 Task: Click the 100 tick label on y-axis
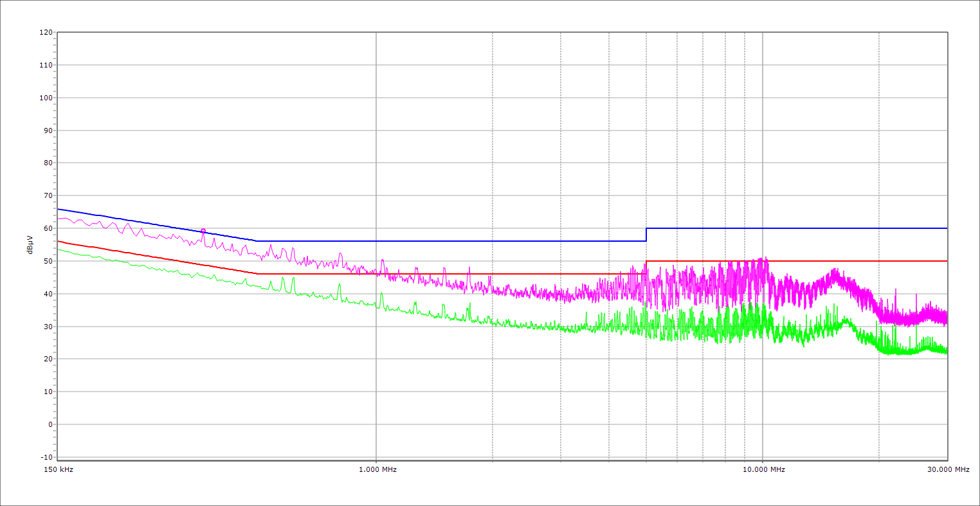coord(46,98)
